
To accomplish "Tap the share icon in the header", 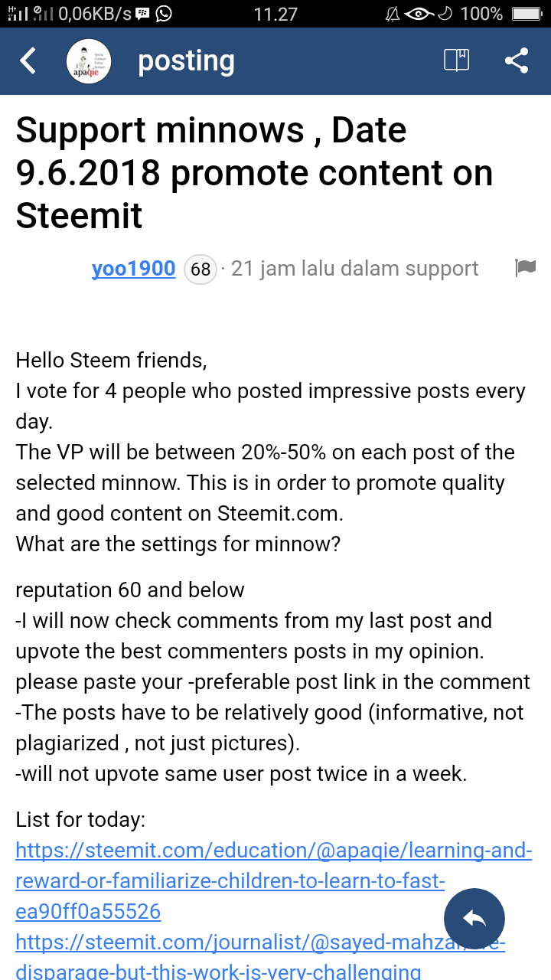I will pyautogui.click(x=517, y=61).
